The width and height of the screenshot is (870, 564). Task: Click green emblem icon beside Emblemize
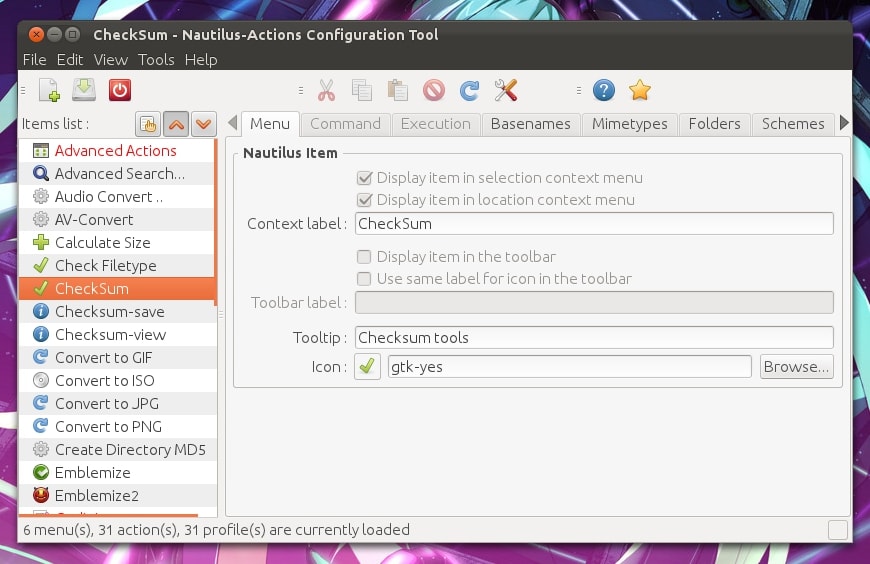[x=41, y=472]
